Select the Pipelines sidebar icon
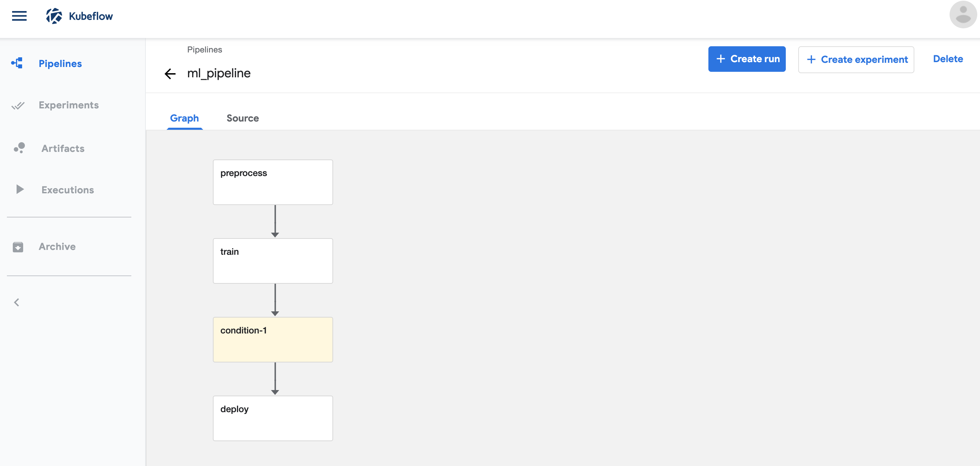The width and height of the screenshot is (980, 466). pyautogui.click(x=17, y=62)
